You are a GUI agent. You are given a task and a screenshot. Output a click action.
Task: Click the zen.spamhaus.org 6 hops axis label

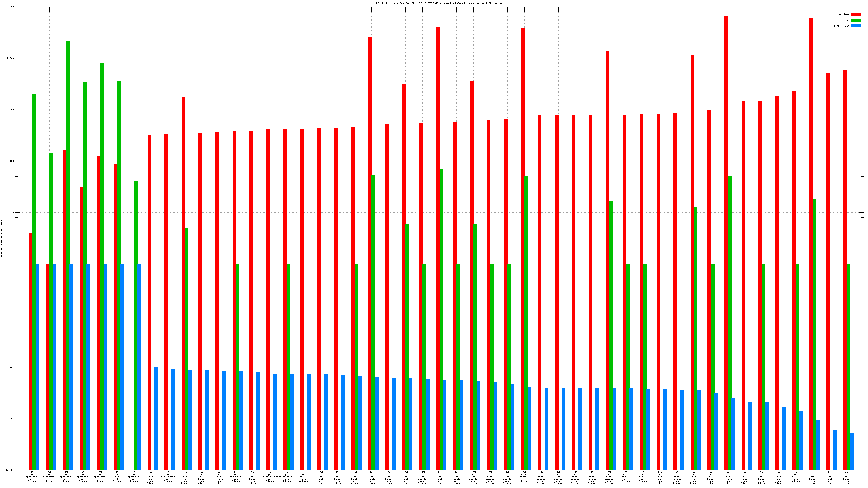click(x=236, y=477)
